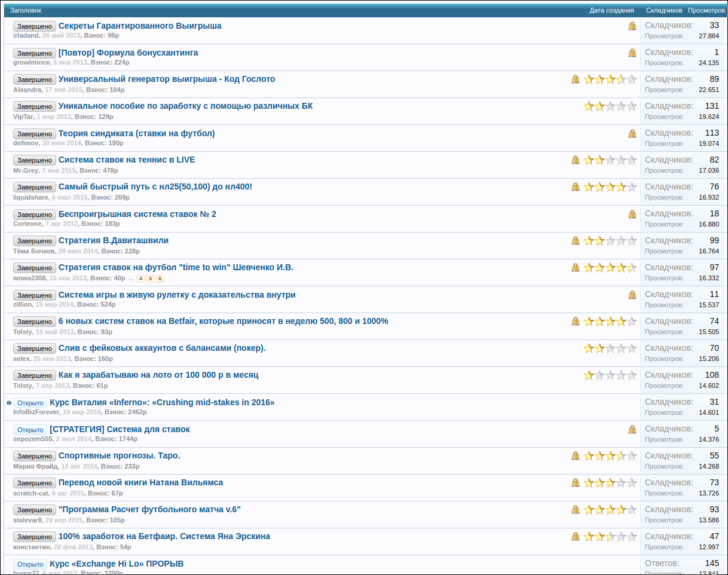Viewport: 728px width, 575px height.
Task: Click lock icon on теннис в LIVE row
Action: pyautogui.click(x=576, y=160)
